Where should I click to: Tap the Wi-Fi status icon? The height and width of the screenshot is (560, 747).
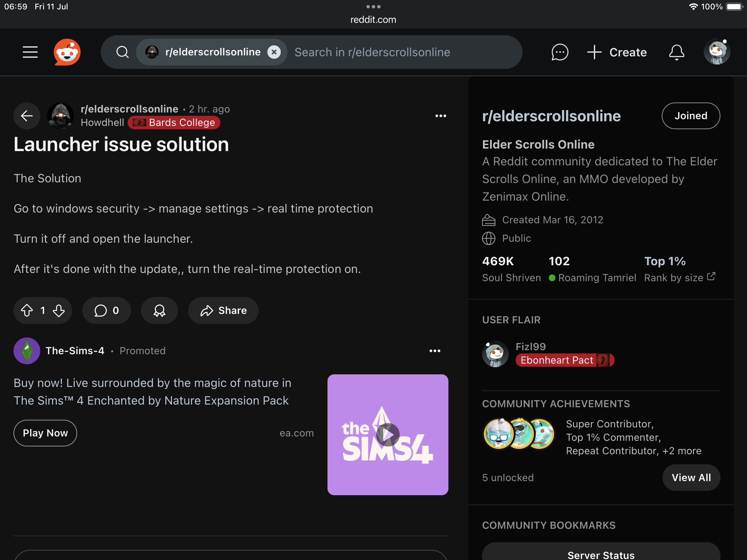coord(693,7)
